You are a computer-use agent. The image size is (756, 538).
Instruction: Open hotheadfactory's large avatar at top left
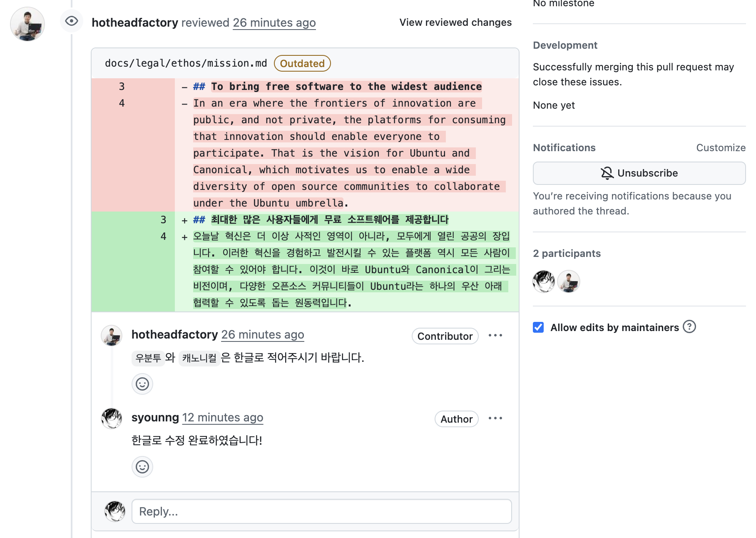(27, 24)
